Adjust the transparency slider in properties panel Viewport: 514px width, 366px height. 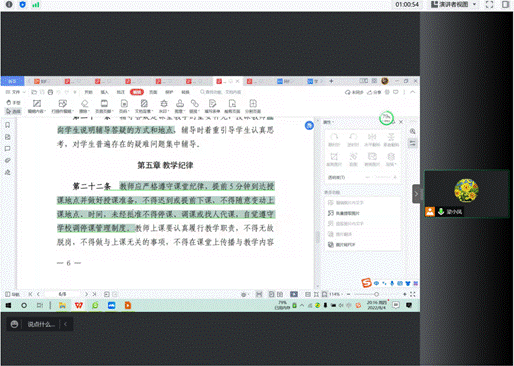pos(381,177)
